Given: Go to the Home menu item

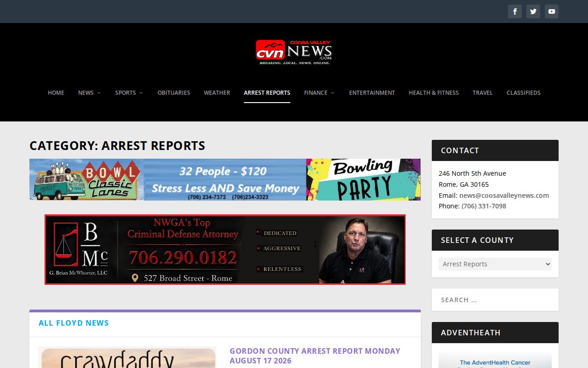Looking at the screenshot, I should (56, 93).
